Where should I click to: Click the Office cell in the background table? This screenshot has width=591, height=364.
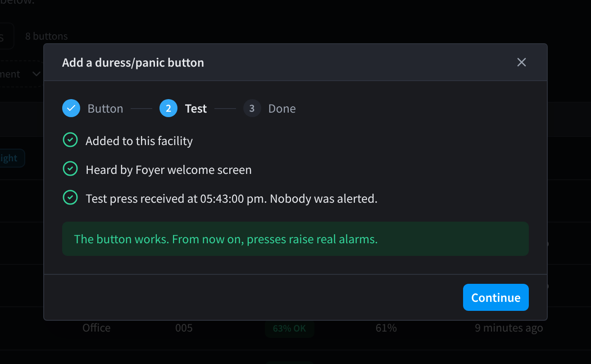coord(96,328)
